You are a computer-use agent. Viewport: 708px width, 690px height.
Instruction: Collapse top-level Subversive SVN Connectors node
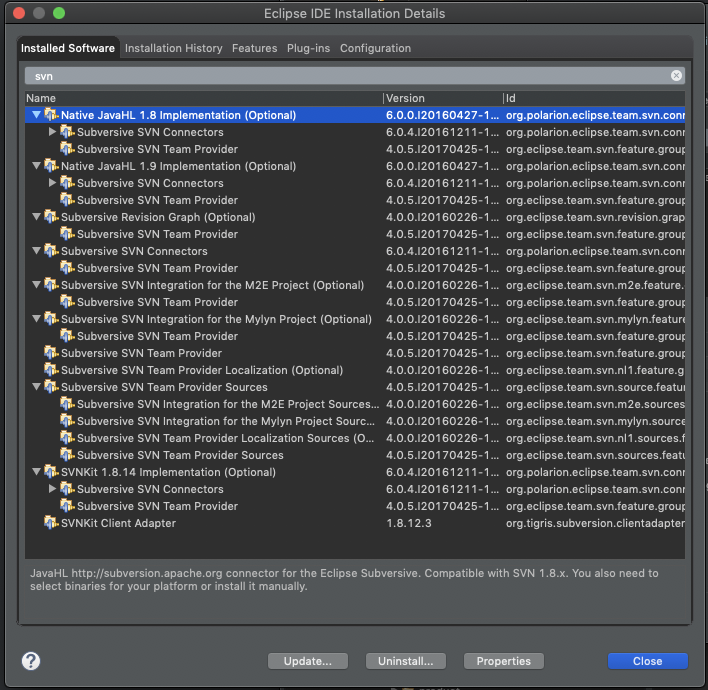click(x=37, y=251)
